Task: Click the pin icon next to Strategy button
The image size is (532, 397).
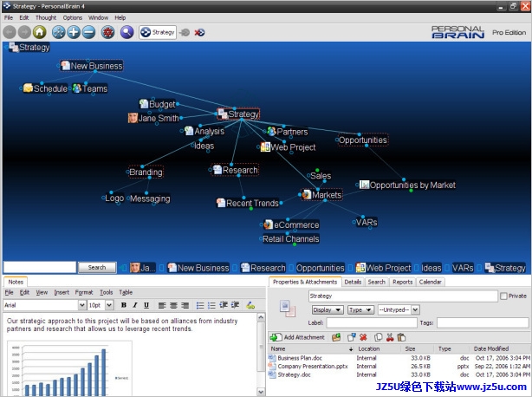Action: (185, 33)
